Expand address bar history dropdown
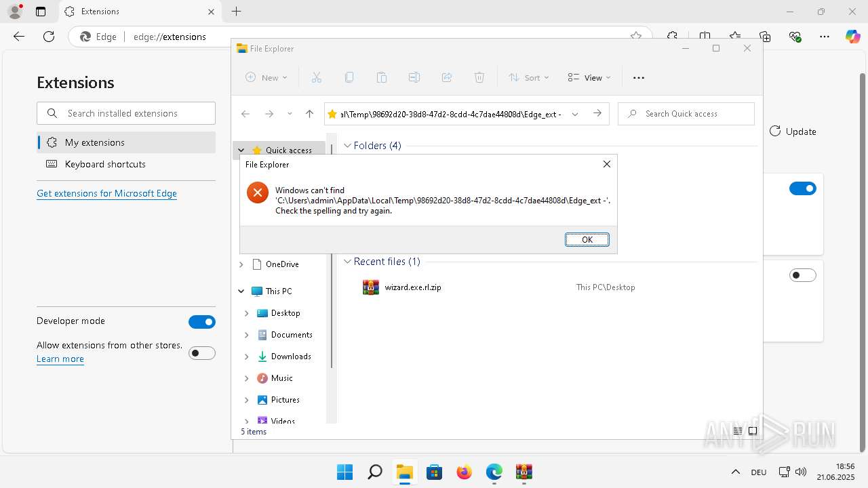Viewport: 868px width, 488px height. pos(575,114)
